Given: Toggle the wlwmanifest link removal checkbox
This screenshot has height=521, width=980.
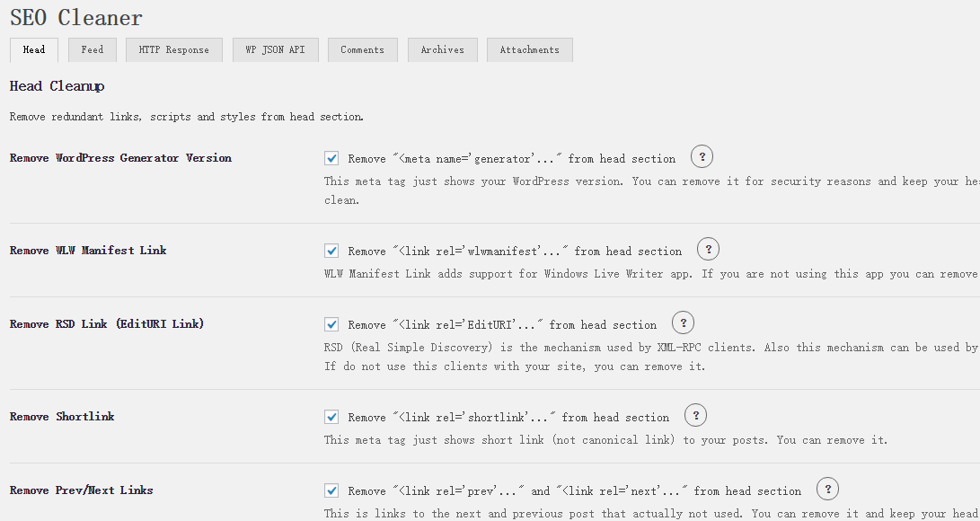Looking at the screenshot, I should 331,251.
